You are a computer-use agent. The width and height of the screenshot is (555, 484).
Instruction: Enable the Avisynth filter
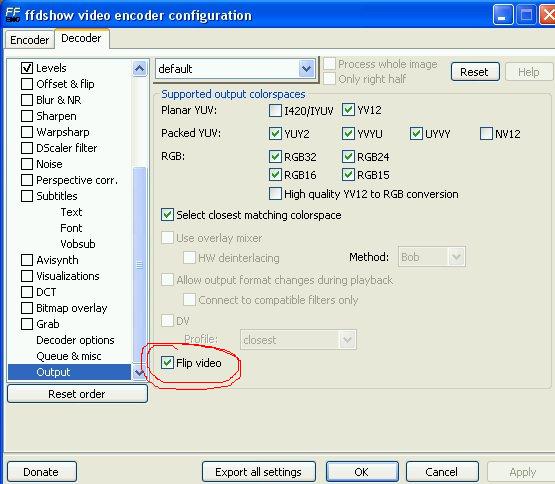27,260
